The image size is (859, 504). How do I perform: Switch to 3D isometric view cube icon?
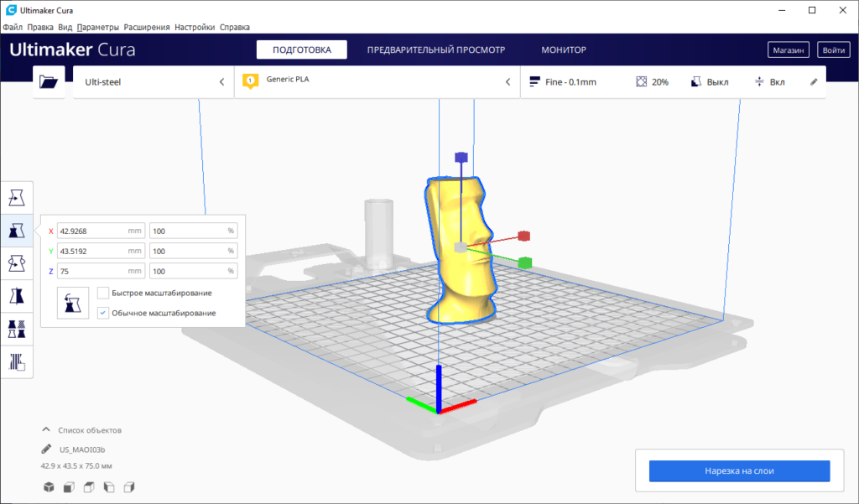[49, 486]
